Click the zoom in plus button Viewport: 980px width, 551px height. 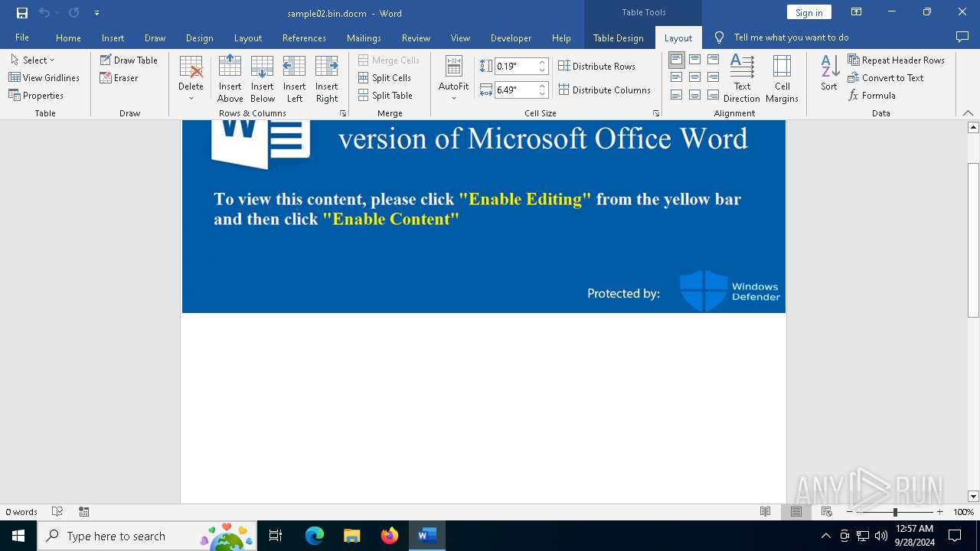pyautogui.click(x=939, y=512)
